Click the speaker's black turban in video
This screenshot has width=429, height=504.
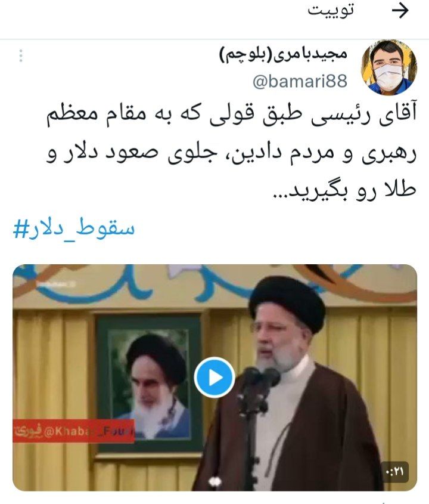(x=287, y=301)
